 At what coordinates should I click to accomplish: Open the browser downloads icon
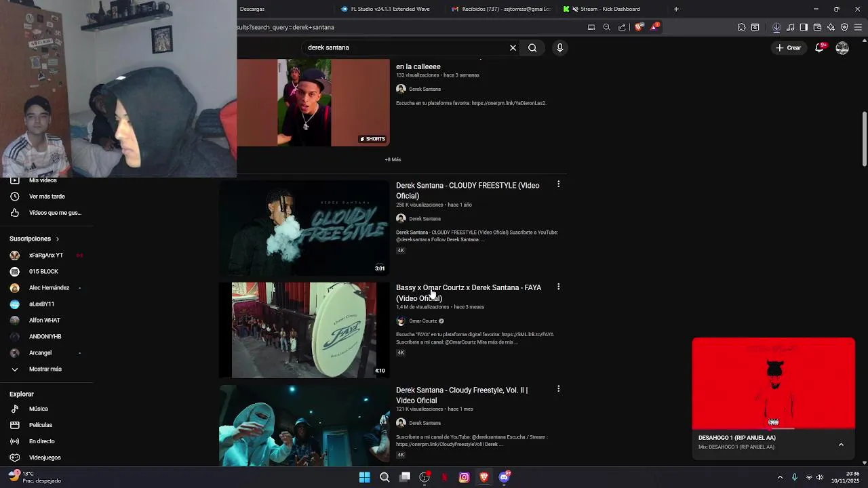[776, 27]
